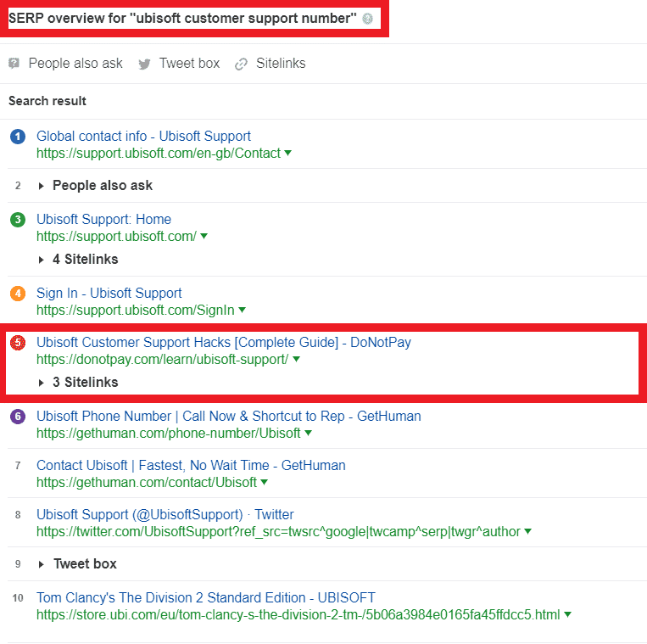Image resolution: width=647 pixels, height=644 pixels.
Task: Click the People also ask speech-bubble icon
Action: click(14, 63)
